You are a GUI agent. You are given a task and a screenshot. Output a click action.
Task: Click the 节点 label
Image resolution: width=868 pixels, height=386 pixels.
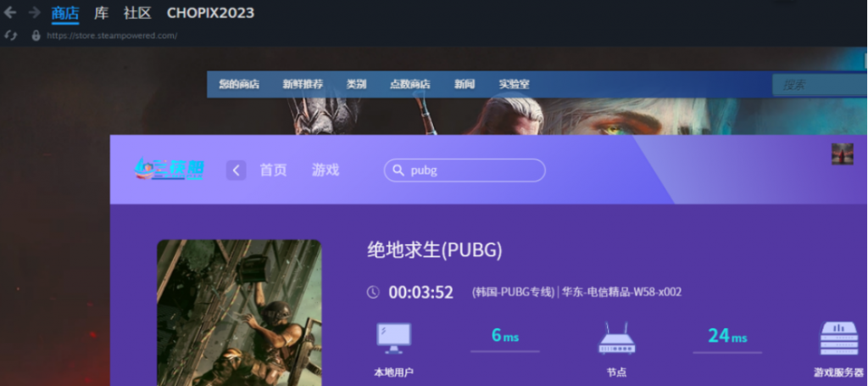(617, 372)
